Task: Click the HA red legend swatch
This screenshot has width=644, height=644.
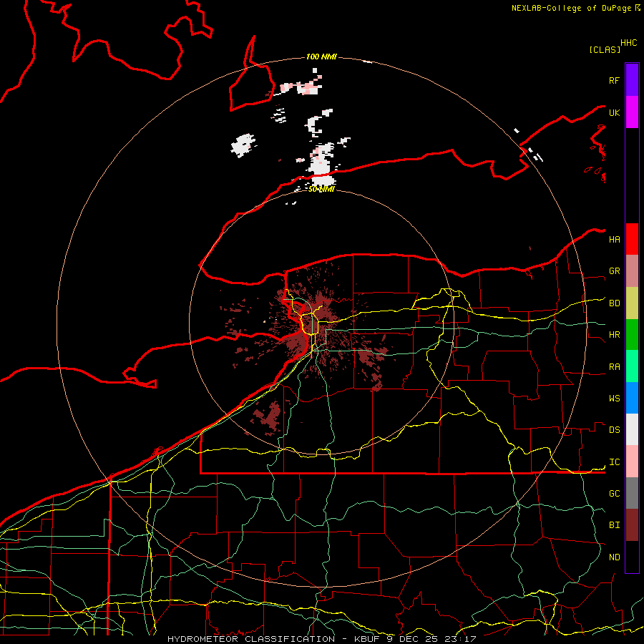Action: click(632, 239)
